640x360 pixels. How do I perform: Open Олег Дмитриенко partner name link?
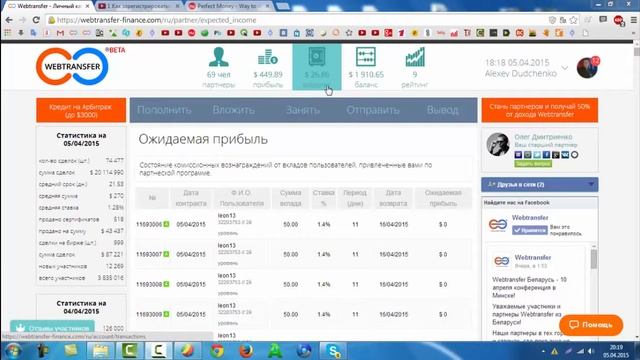pyautogui.click(x=543, y=137)
